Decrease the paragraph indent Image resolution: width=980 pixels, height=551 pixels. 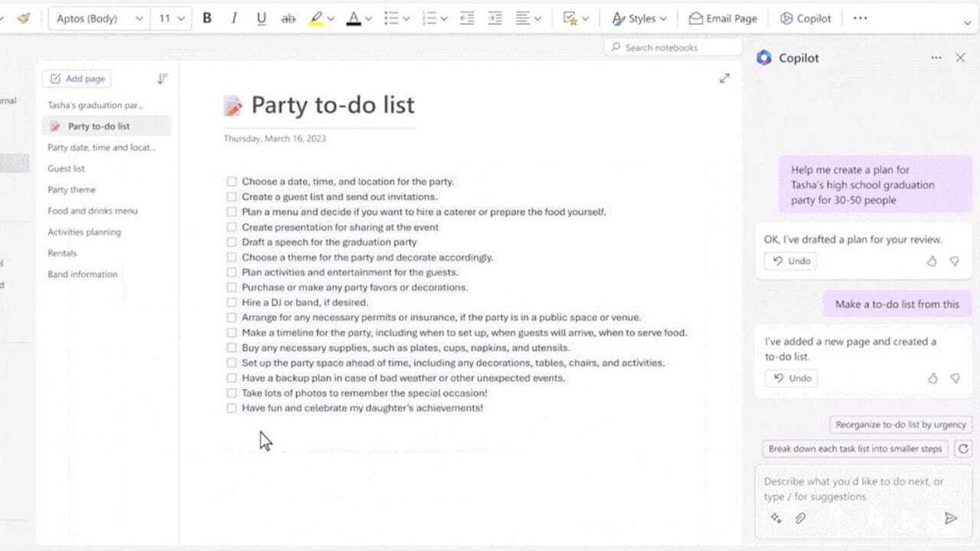coord(467,18)
